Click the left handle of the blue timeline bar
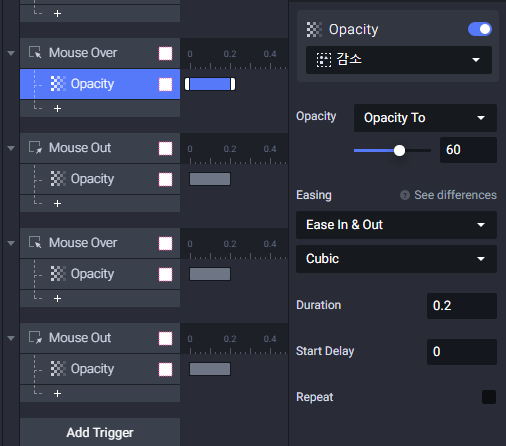The image size is (506, 446). click(187, 84)
